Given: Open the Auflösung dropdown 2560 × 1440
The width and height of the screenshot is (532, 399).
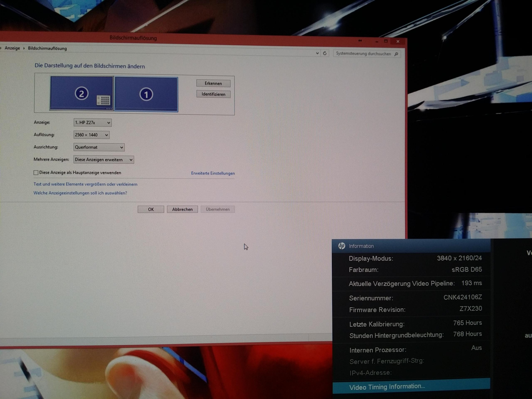Looking at the screenshot, I should point(91,135).
